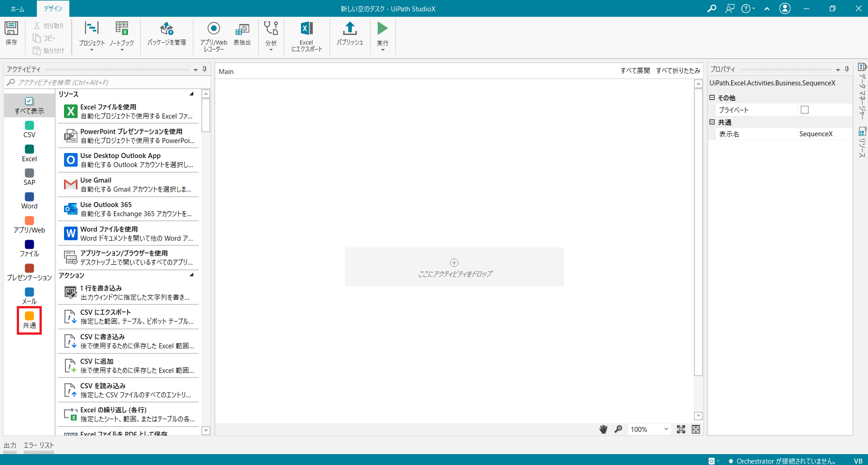The height and width of the screenshot is (465, 868).
Task: Select the すべて表示 filter icon
Action: point(30,101)
